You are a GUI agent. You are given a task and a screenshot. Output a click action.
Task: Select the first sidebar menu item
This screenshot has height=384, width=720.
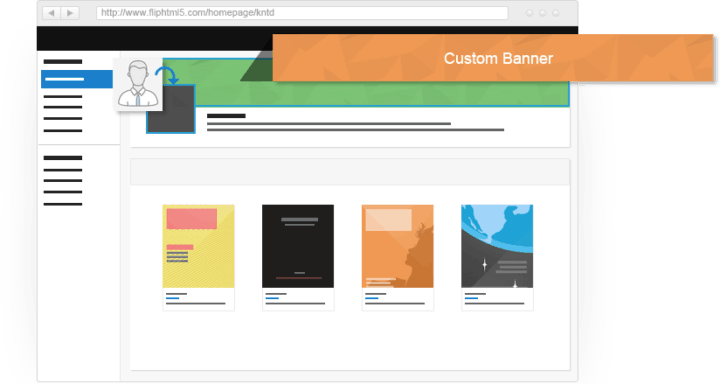tap(63, 62)
